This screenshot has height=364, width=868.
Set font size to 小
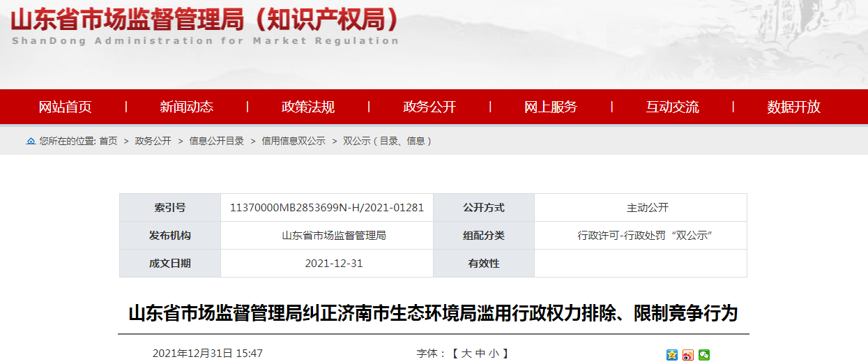point(494,354)
